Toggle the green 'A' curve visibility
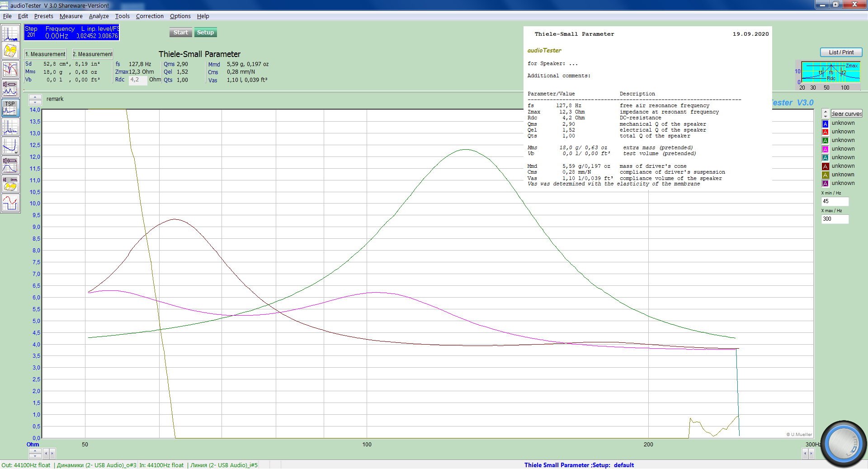 (x=825, y=141)
